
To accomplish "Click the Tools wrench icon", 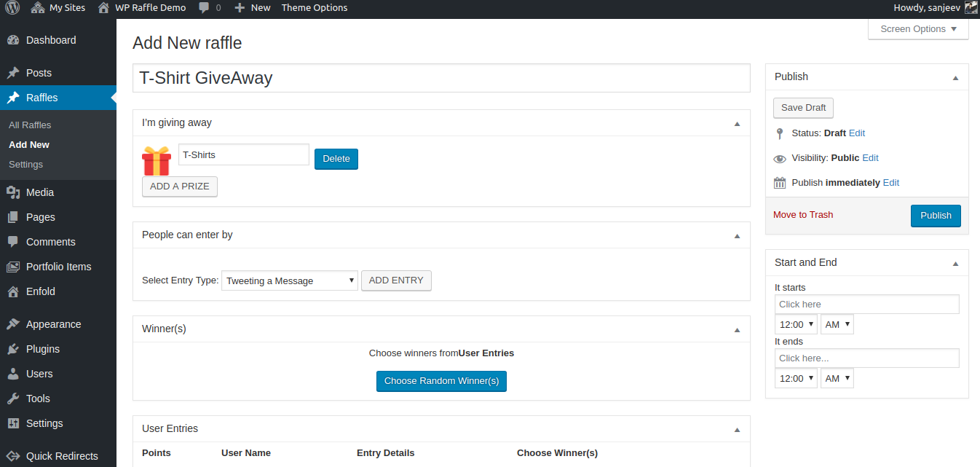I will [13, 399].
